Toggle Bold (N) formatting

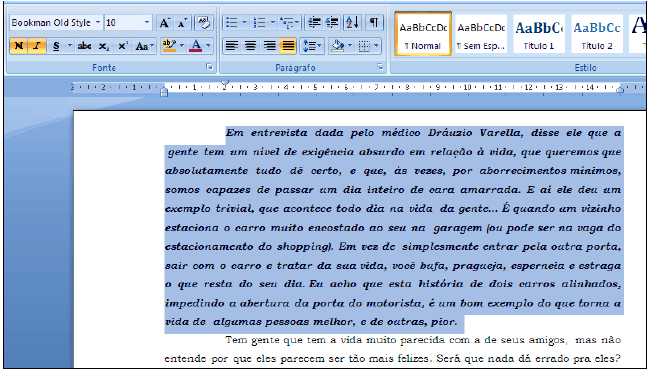[x=19, y=46]
